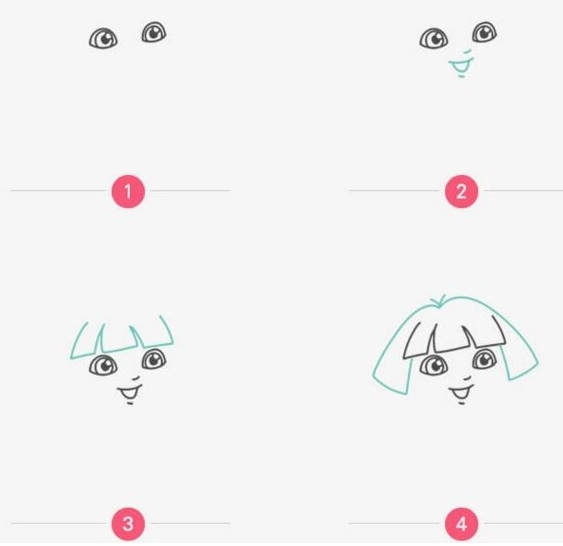Click the left eye in step 2
This screenshot has height=546, width=563.
(434, 38)
